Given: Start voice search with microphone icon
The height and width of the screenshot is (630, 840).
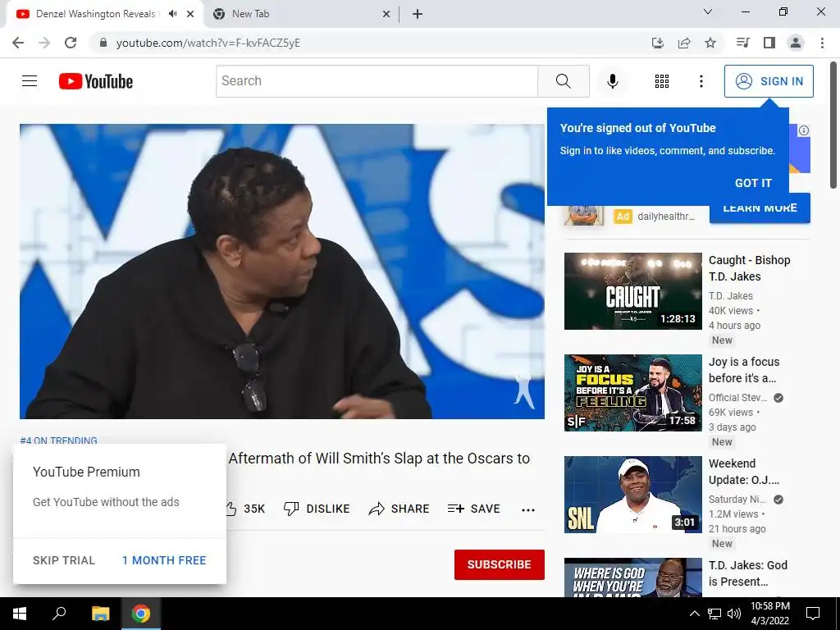Looking at the screenshot, I should (612, 81).
